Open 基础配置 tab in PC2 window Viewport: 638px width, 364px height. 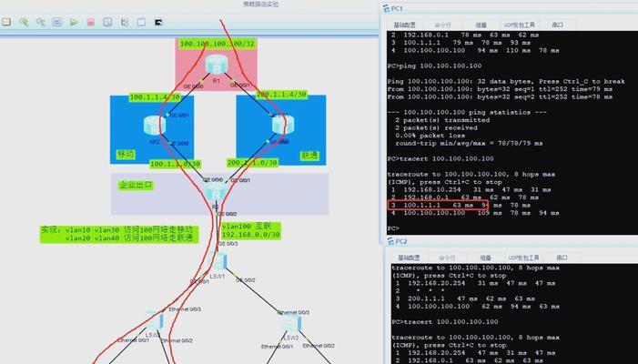[409, 258]
